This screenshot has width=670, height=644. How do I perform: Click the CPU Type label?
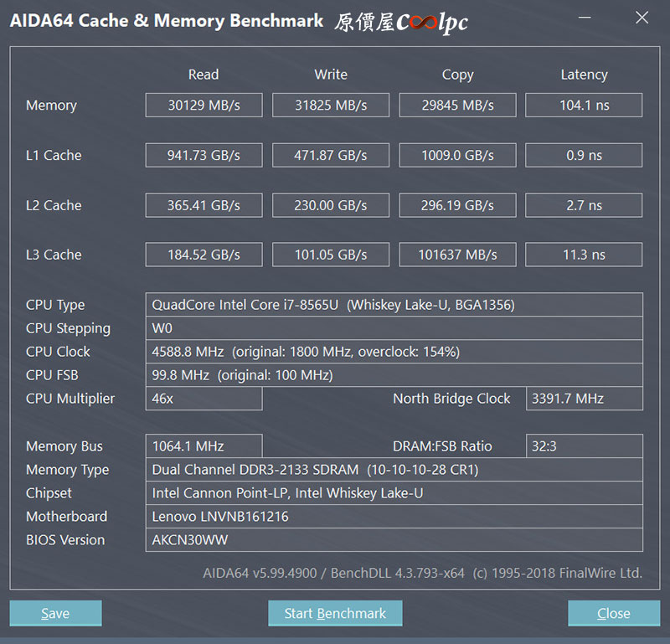pos(55,306)
